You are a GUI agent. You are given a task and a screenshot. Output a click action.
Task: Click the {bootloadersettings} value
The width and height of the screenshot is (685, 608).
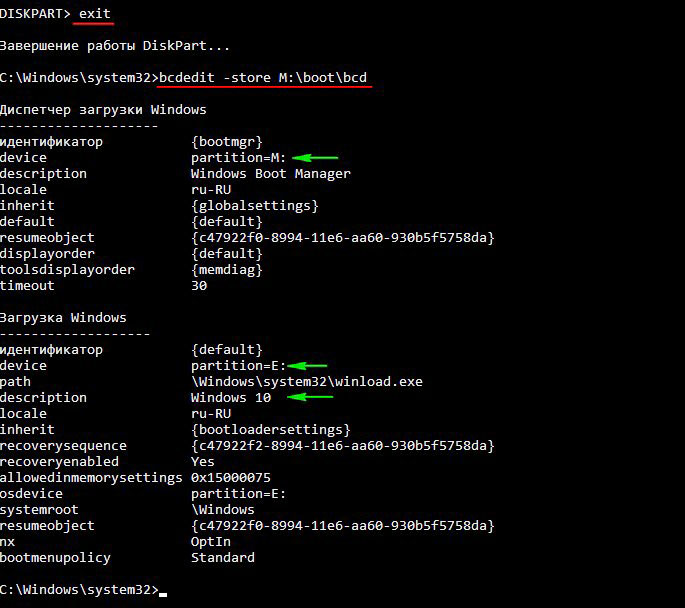point(270,430)
